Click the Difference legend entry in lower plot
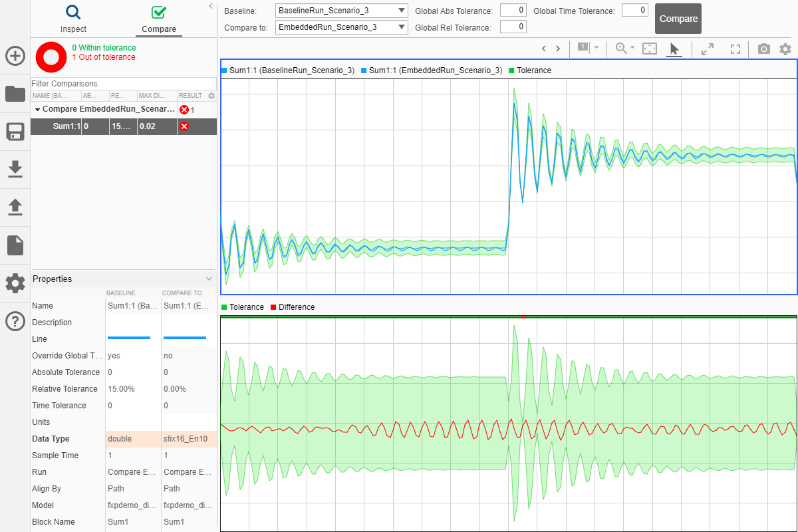 click(293, 307)
